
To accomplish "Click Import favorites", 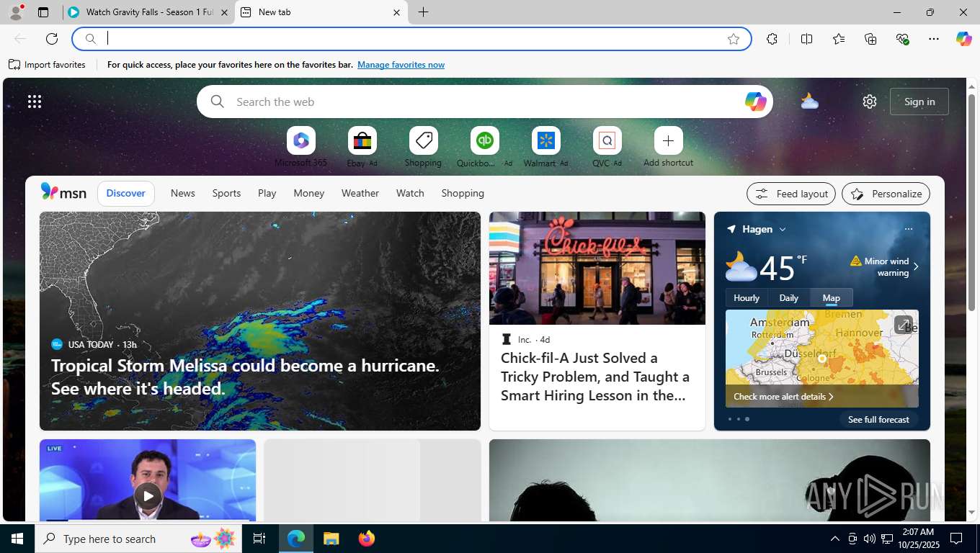I will [x=48, y=65].
